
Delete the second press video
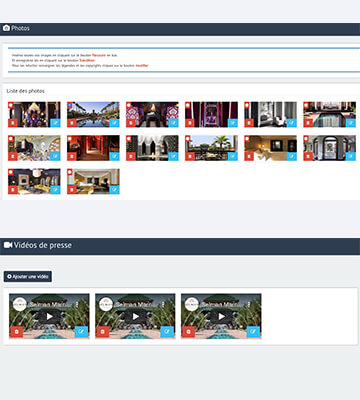click(x=103, y=332)
